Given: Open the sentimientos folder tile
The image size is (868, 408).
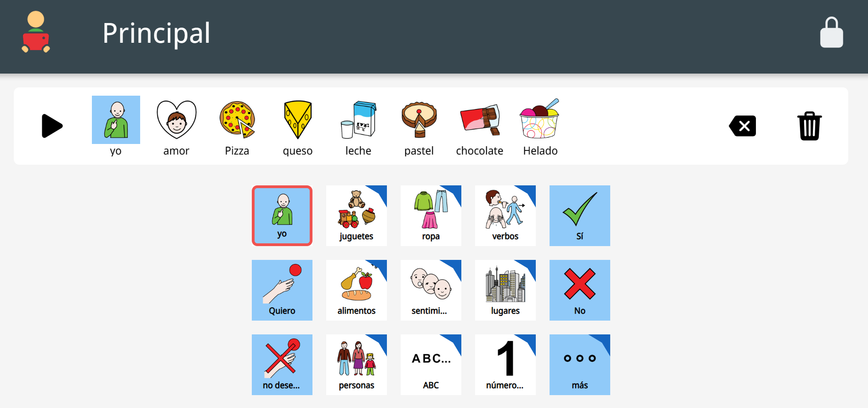Looking at the screenshot, I should point(431,290).
